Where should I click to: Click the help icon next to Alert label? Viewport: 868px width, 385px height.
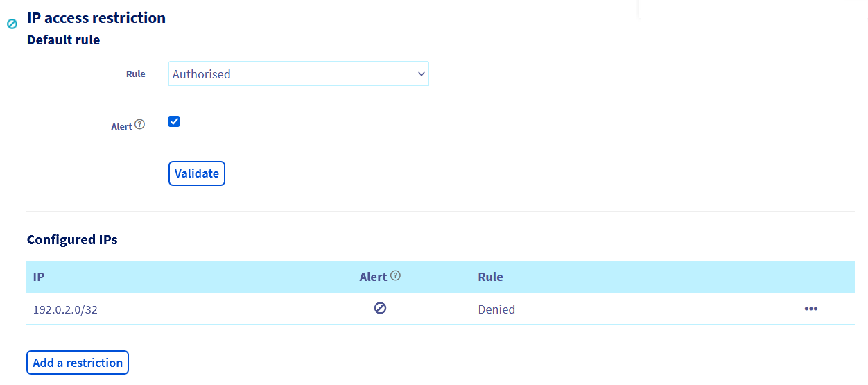coord(139,125)
